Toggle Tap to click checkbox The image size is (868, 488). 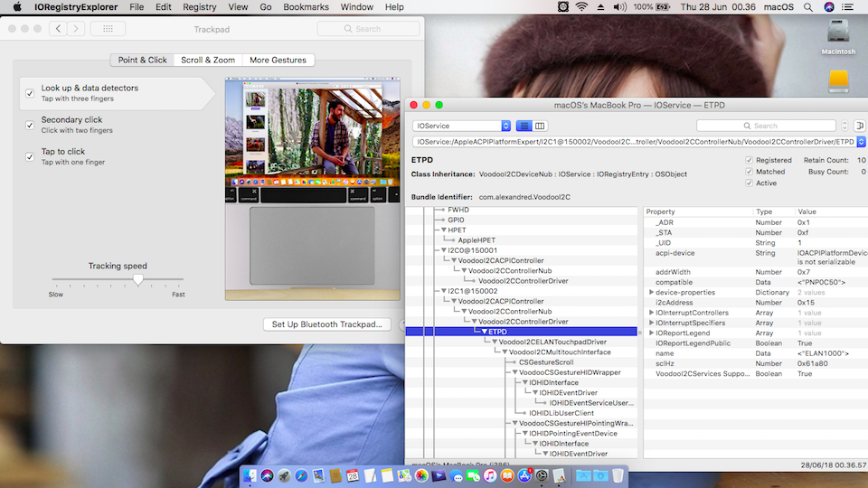click(x=30, y=155)
